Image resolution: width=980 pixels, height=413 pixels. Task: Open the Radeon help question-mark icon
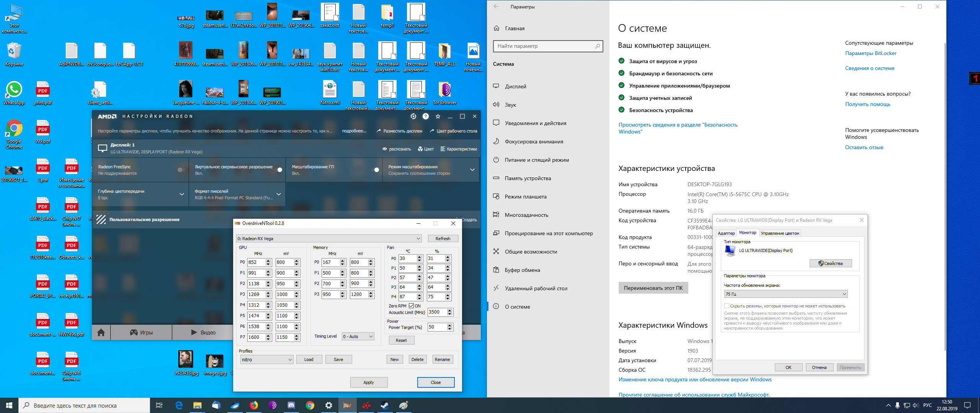tap(425, 116)
